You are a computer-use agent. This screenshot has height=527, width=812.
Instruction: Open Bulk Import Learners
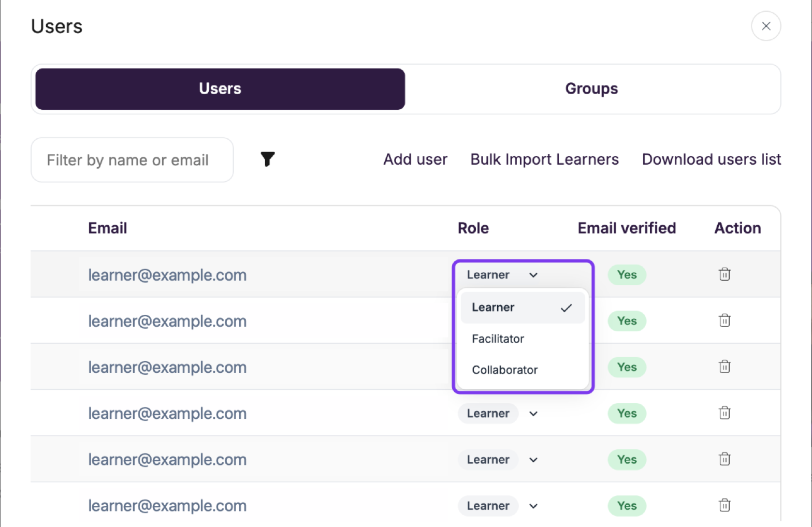pos(544,159)
